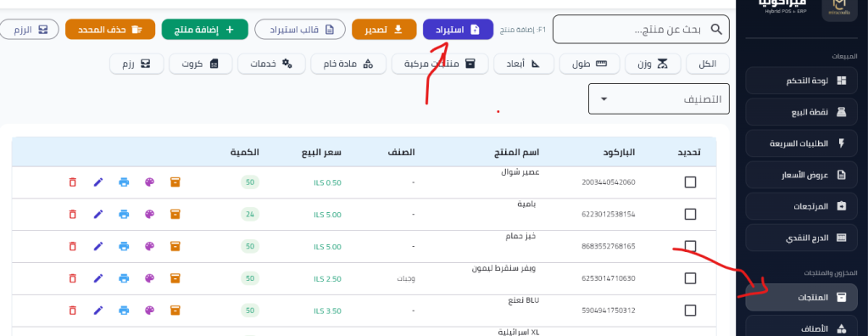Click palette icon in بامية row

(x=149, y=214)
